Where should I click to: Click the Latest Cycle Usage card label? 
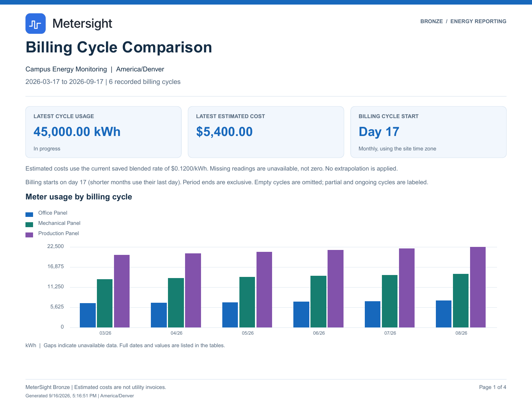63,116
